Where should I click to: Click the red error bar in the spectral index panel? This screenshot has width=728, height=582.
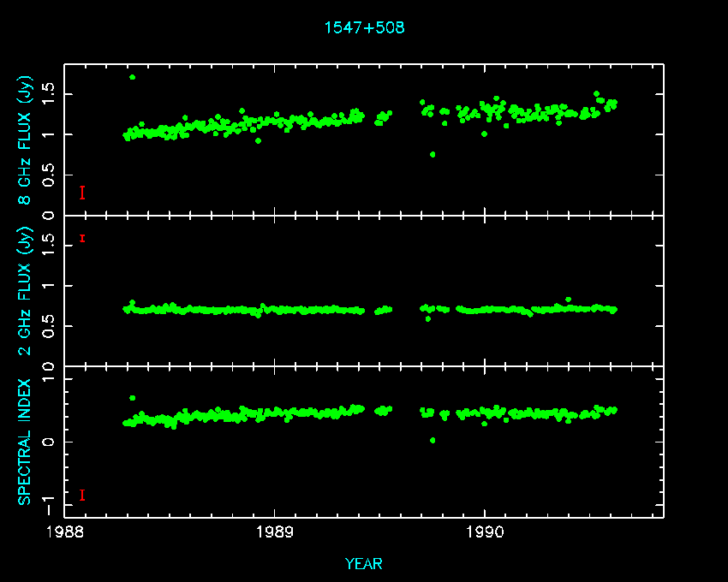pos(82,495)
